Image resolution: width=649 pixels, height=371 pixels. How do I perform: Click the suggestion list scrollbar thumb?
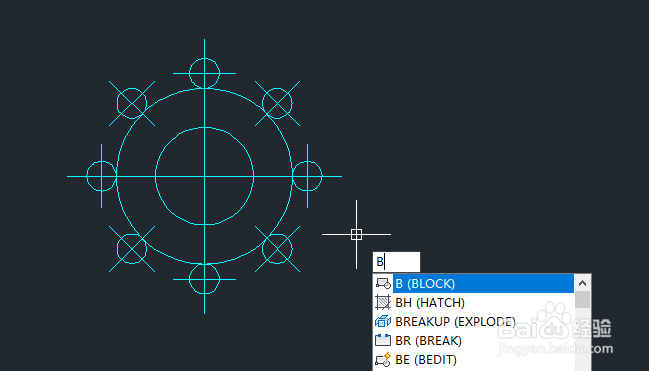pyautogui.click(x=583, y=300)
